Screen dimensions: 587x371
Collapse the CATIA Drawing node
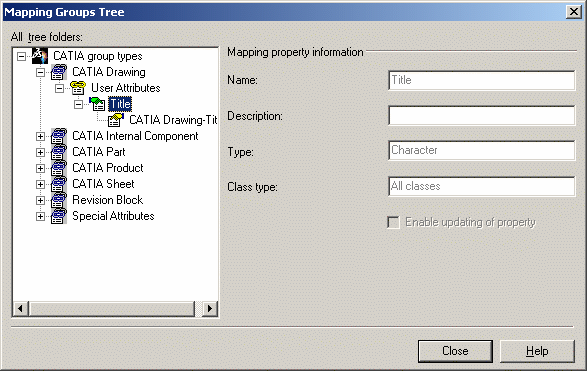[40, 72]
